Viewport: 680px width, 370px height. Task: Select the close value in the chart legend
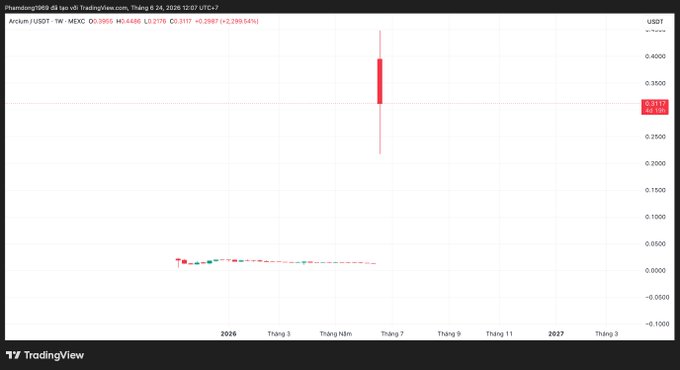(x=182, y=21)
